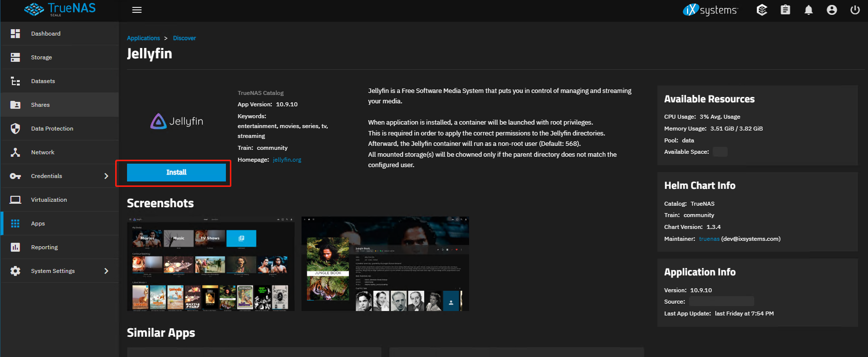The image size is (868, 357).
Task: Go to Applications breadcrumb link
Action: [x=143, y=38]
